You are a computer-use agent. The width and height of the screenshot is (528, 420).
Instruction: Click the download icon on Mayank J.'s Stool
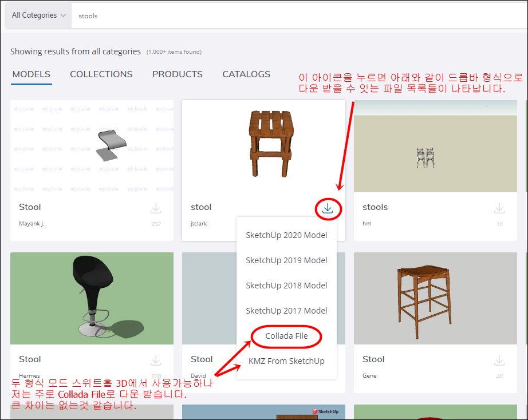point(156,208)
